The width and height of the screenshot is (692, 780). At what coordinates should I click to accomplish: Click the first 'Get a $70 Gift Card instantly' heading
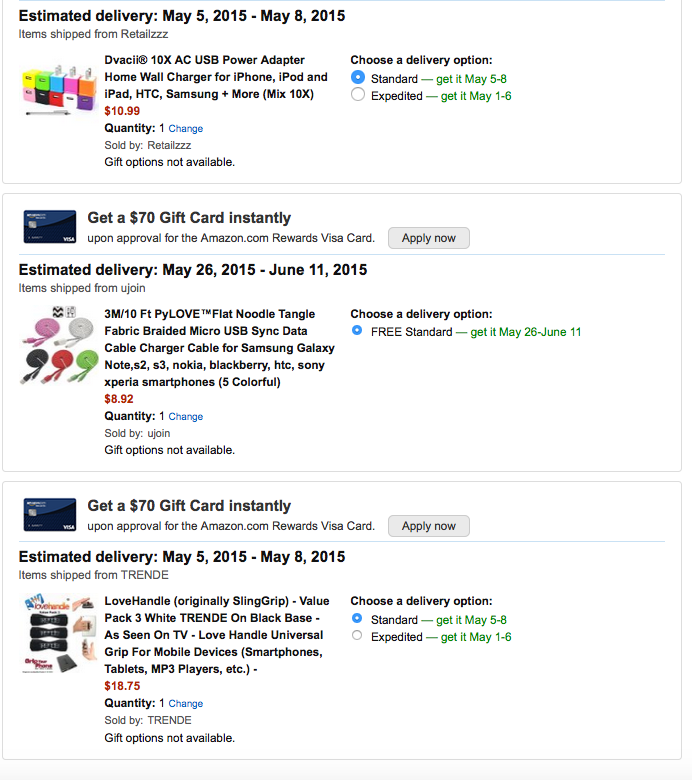pos(189,218)
